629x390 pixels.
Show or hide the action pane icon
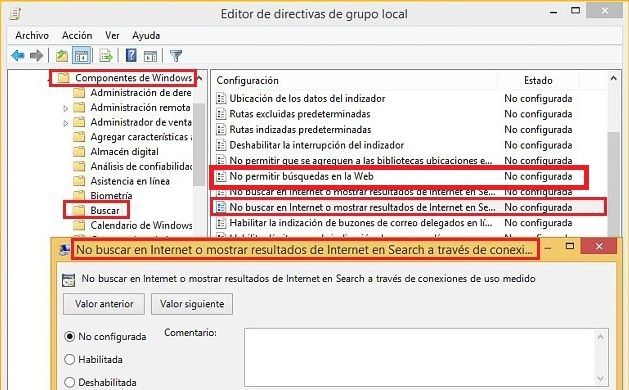coord(150,56)
